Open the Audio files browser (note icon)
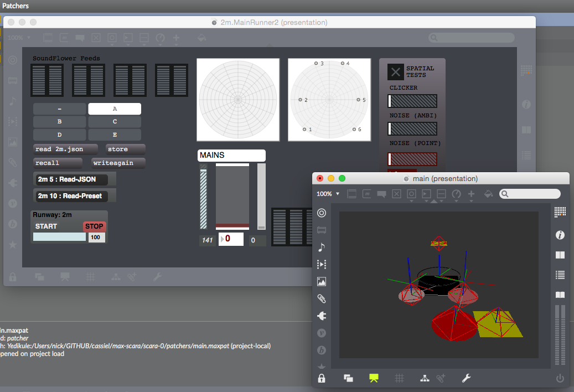Image resolution: width=574 pixels, height=392 pixels. [x=322, y=247]
